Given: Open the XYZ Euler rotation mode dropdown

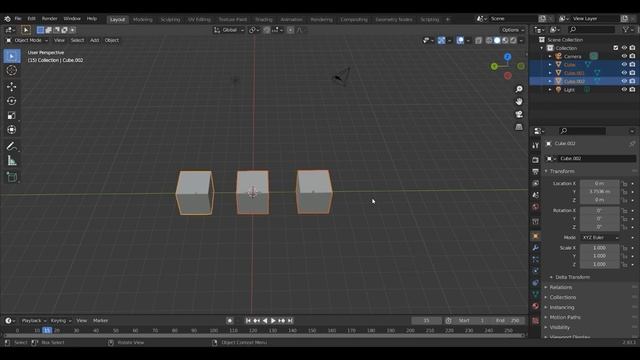Looking at the screenshot, I should tap(600, 238).
